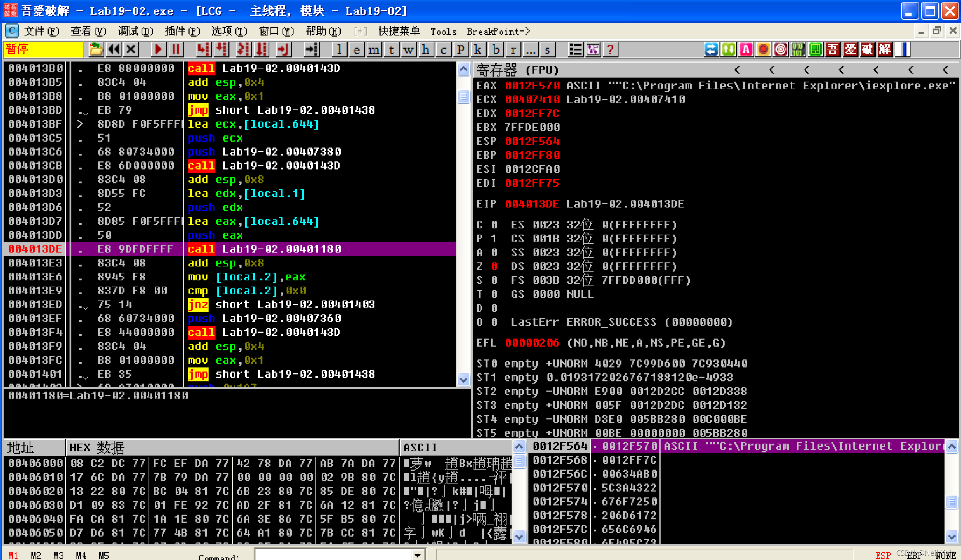961x560 pixels.
Task: Open debugging options list icon
Action: pos(575,49)
